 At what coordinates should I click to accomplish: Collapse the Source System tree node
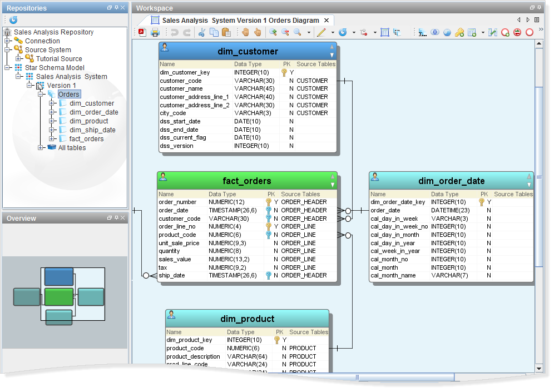[x=7, y=50]
